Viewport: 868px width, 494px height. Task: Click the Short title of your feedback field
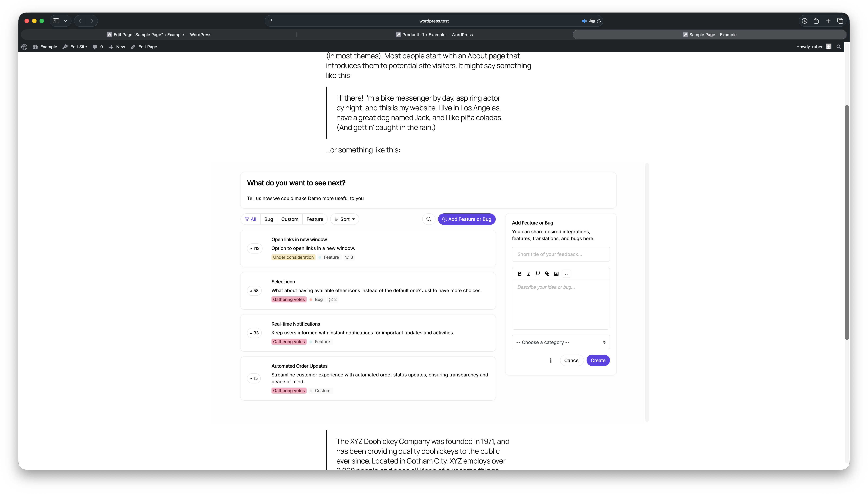tap(561, 254)
